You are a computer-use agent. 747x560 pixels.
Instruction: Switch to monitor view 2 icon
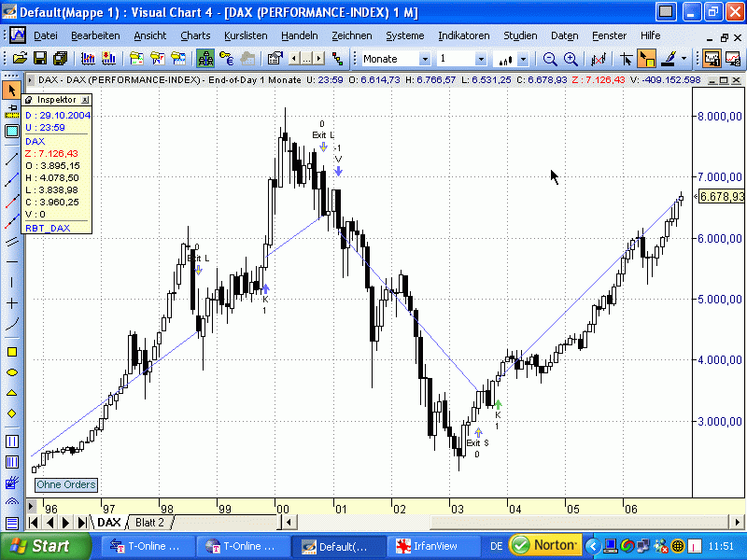[x=733, y=59]
